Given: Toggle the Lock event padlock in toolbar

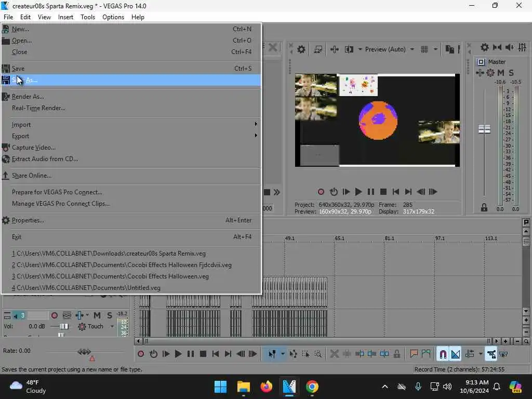Looking at the screenshot, I should (396, 354).
